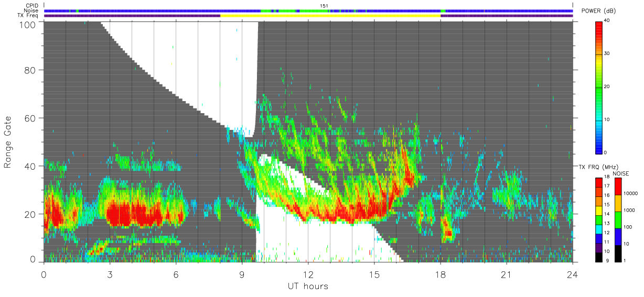Click the "NOISE" legend title
Viewport: 644px width, 297px height.
(x=621, y=173)
